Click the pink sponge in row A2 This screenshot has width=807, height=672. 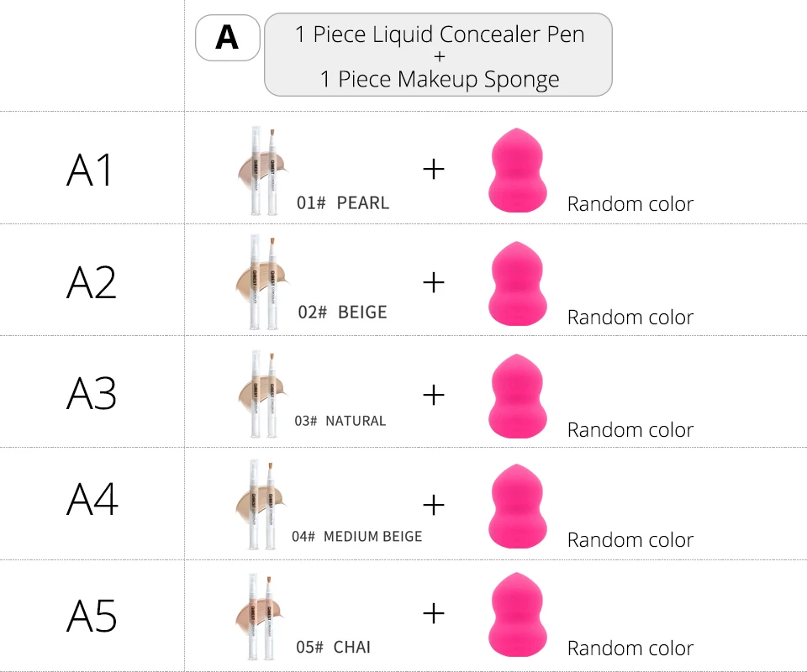click(x=517, y=283)
